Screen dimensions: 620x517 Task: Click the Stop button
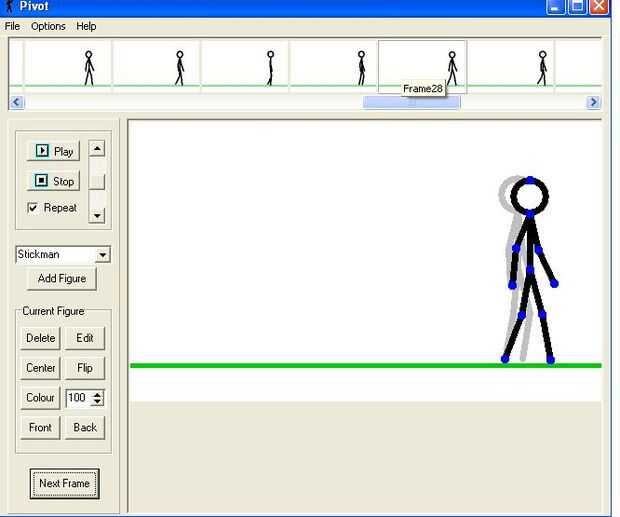pos(53,181)
